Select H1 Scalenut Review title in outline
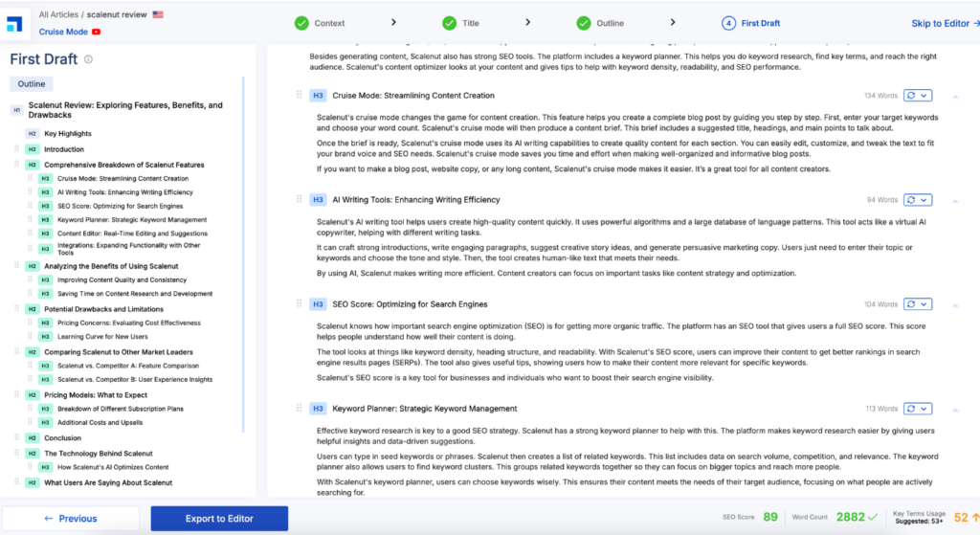 [125, 110]
